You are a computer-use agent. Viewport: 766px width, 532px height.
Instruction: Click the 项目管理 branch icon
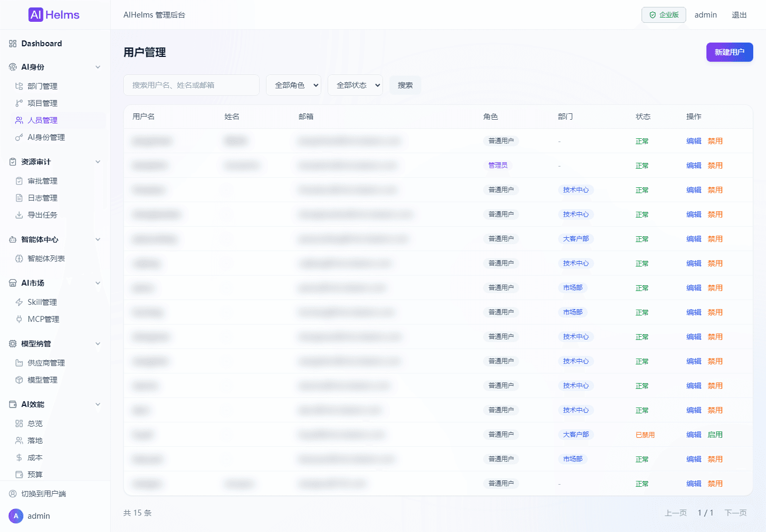(19, 103)
